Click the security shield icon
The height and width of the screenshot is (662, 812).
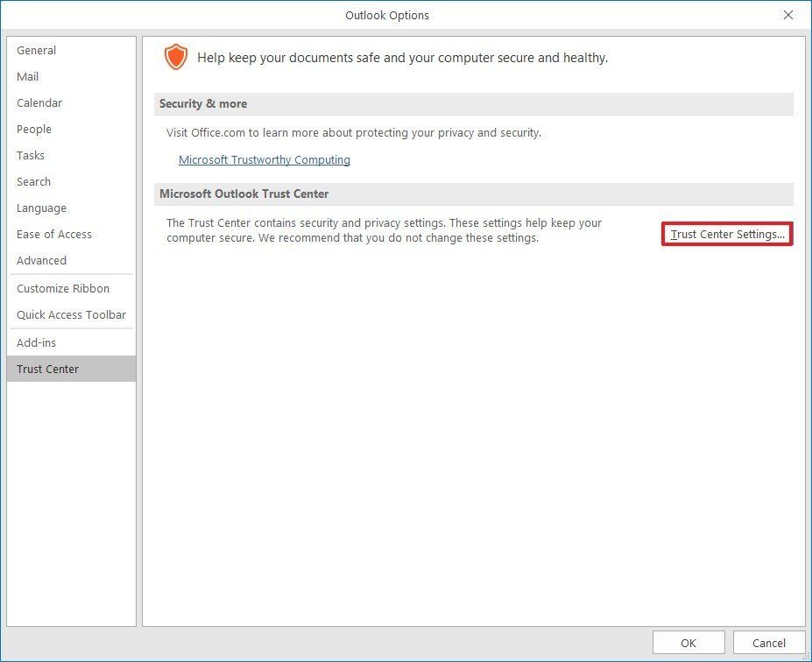175,56
